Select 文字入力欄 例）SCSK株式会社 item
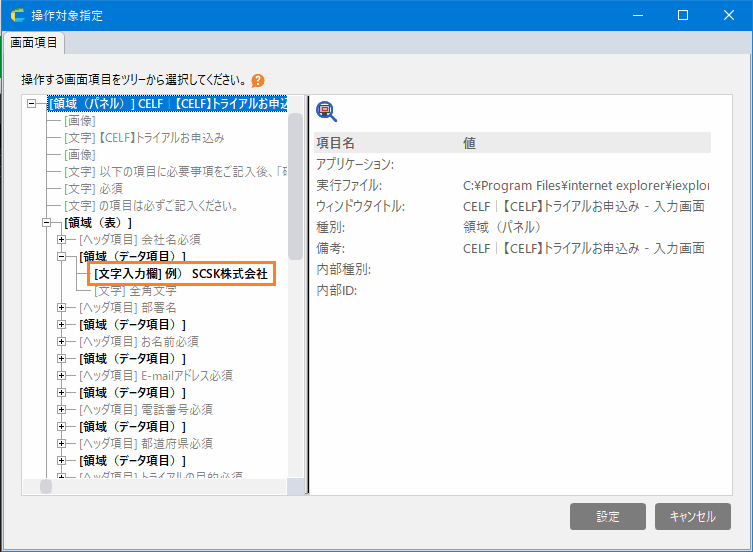The image size is (753, 552). pos(180,273)
